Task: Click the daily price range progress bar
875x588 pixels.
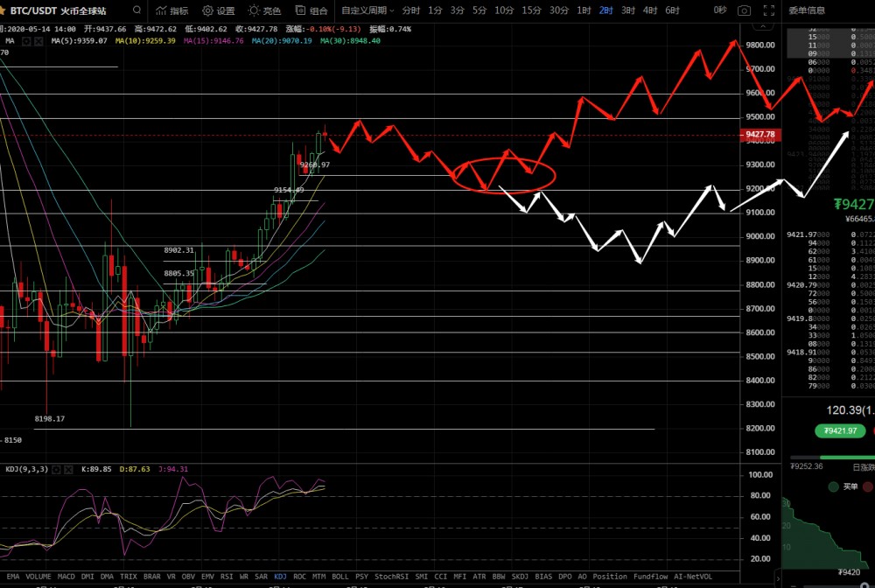Action: (831, 457)
